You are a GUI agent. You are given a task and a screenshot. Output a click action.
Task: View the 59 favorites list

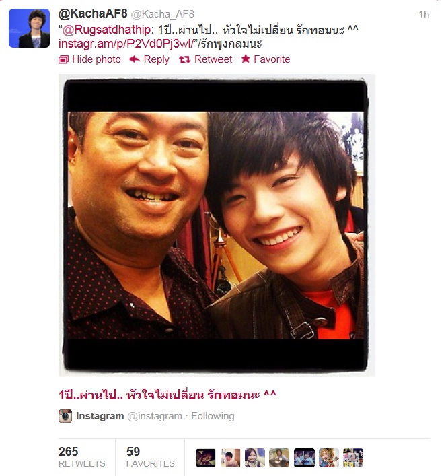click(x=151, y=457)
